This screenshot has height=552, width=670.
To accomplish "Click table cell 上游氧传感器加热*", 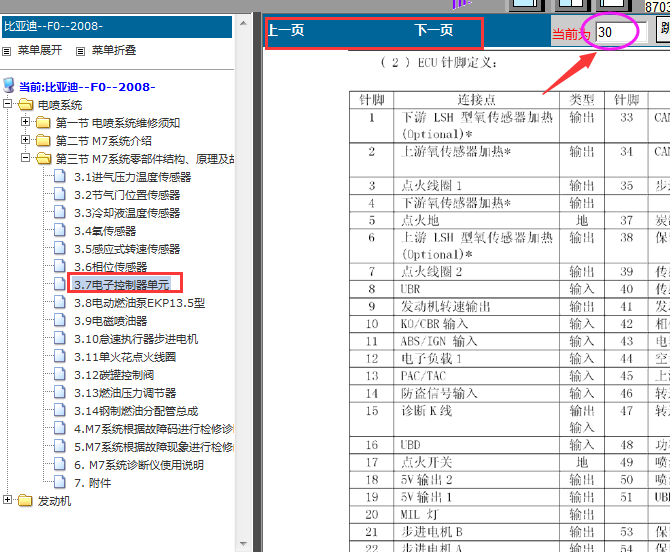I will click(x=476, y=160).
